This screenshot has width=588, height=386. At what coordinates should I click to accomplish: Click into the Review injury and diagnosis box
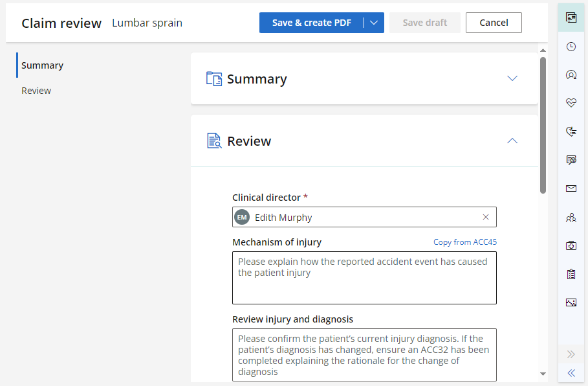pos(364,355)
